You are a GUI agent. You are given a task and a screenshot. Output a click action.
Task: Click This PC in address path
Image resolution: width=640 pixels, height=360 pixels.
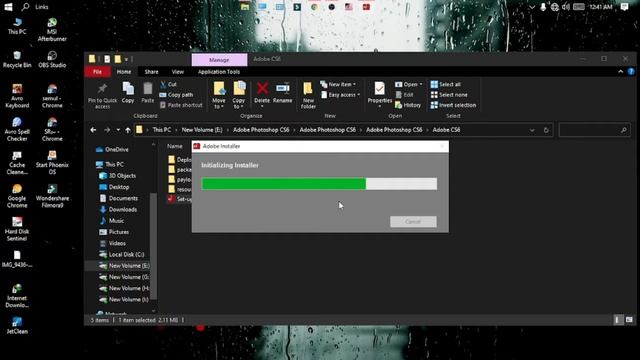tap(162, 130)
